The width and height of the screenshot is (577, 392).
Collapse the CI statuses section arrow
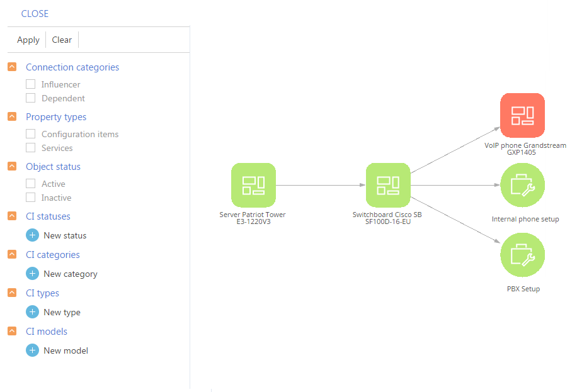[x=12, y=216]
